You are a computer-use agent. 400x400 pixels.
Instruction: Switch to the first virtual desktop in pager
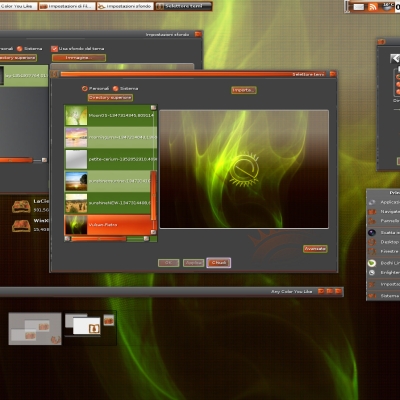click(x=35, y=328)
